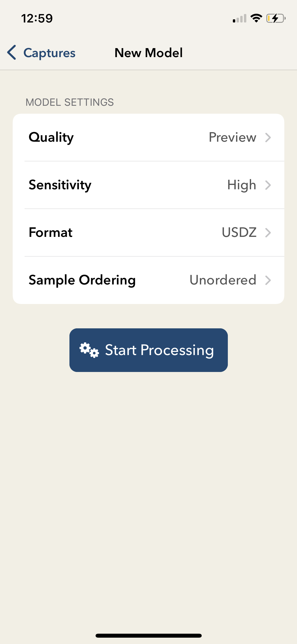Expand the Sensitivity row chevron

click(x=268, y=185)
